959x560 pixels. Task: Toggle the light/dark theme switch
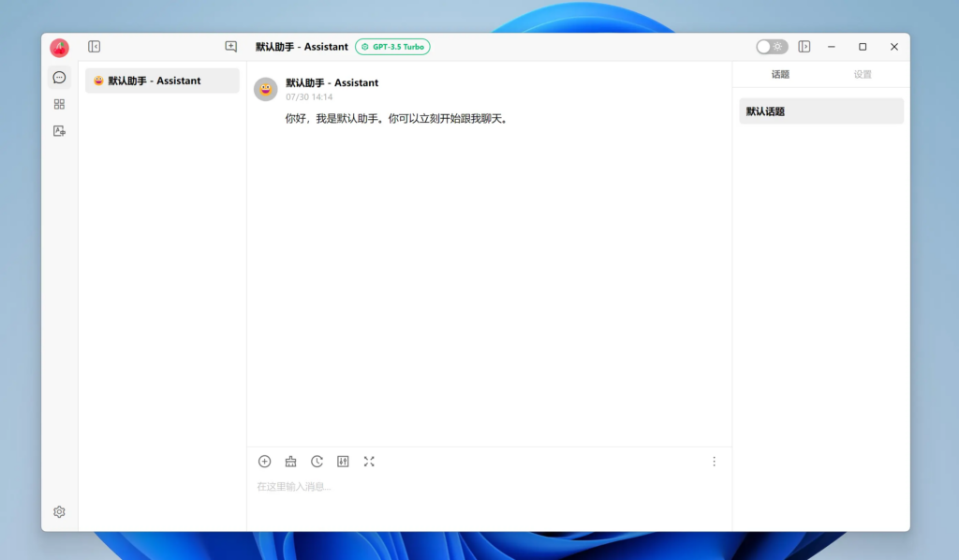[x=772, y=47]
